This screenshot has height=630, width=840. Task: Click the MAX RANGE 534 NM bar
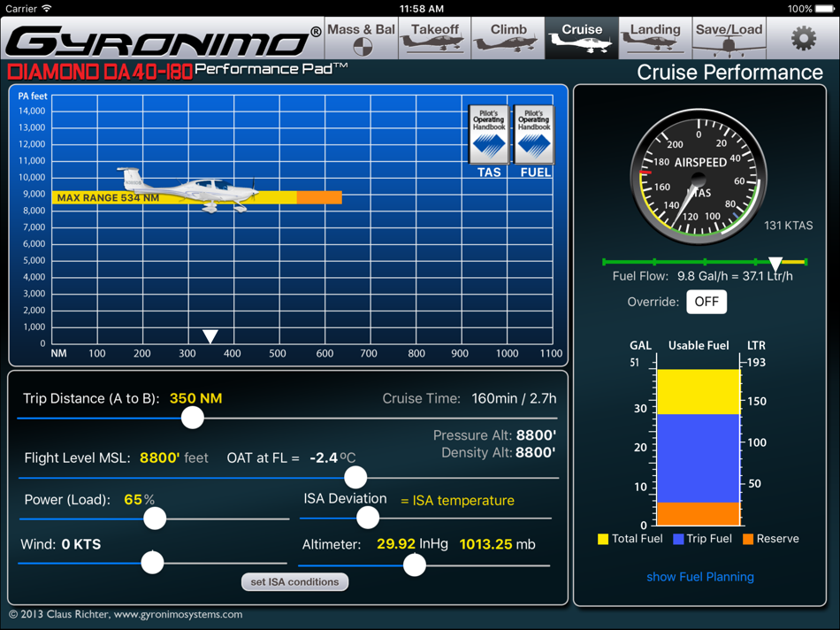[174, 197]
